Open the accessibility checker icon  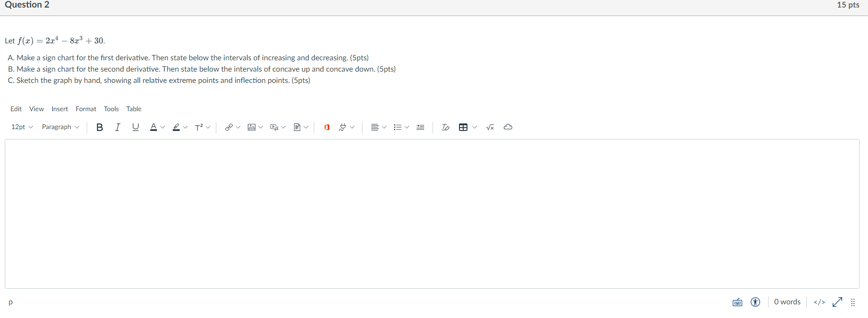[755, 302]
